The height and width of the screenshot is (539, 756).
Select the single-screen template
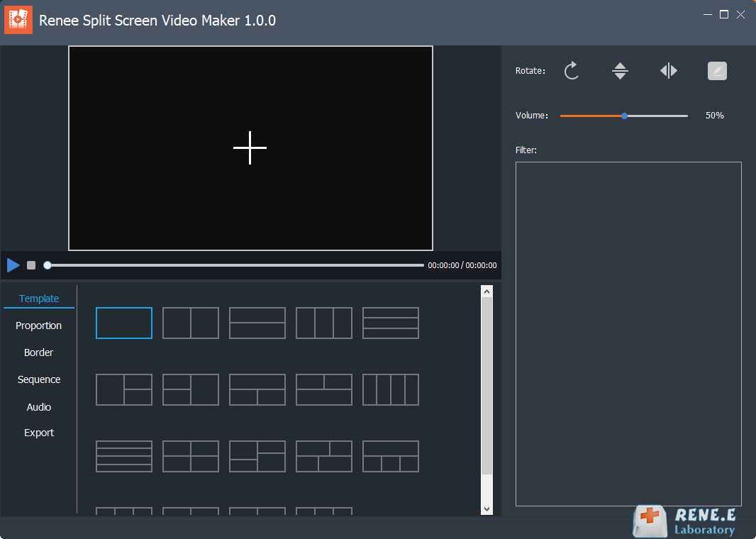click(x=124, y=323)
